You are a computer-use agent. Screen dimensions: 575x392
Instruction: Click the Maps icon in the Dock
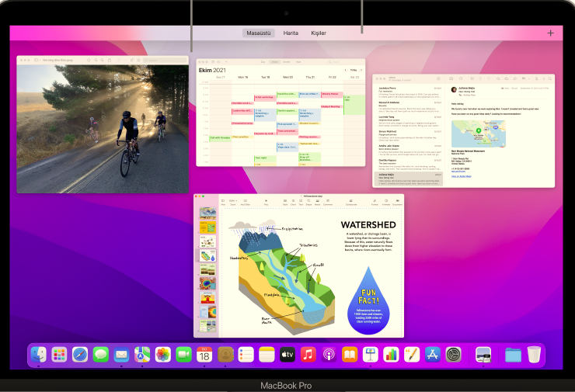(x=142, y=355)
